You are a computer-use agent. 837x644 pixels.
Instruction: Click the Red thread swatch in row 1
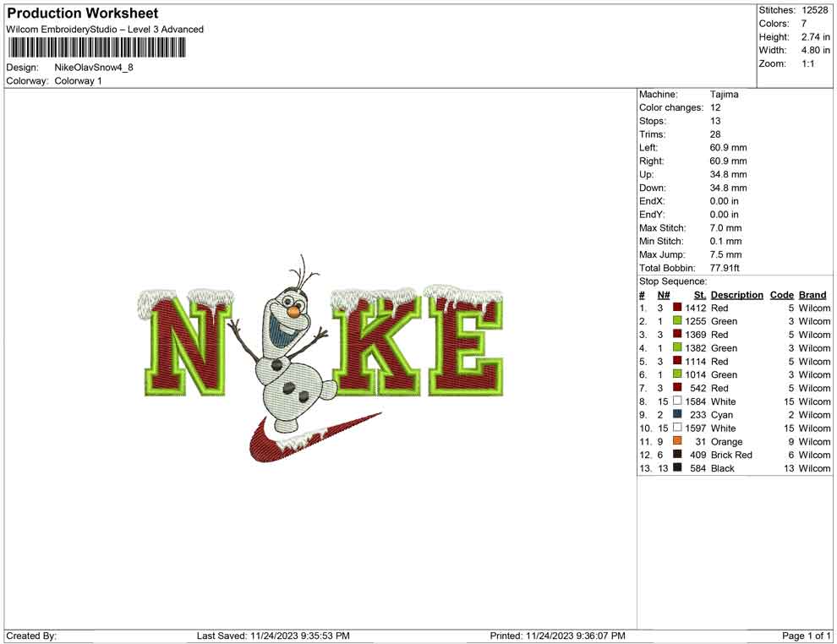coord(676,308)
